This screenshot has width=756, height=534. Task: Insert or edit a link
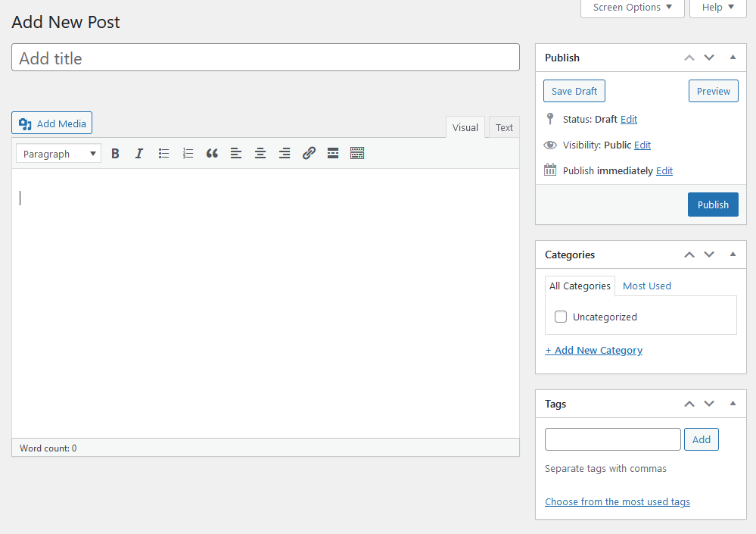(309, 154)
